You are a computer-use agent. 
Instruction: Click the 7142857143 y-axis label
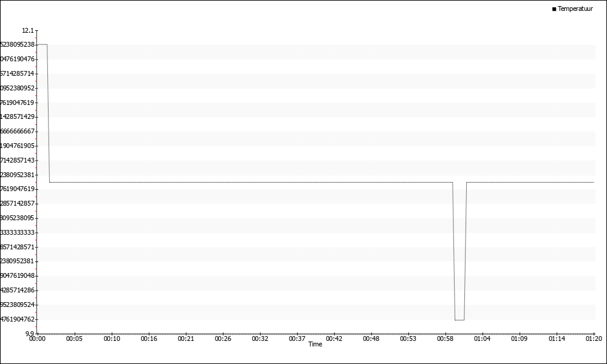point(18,160)
